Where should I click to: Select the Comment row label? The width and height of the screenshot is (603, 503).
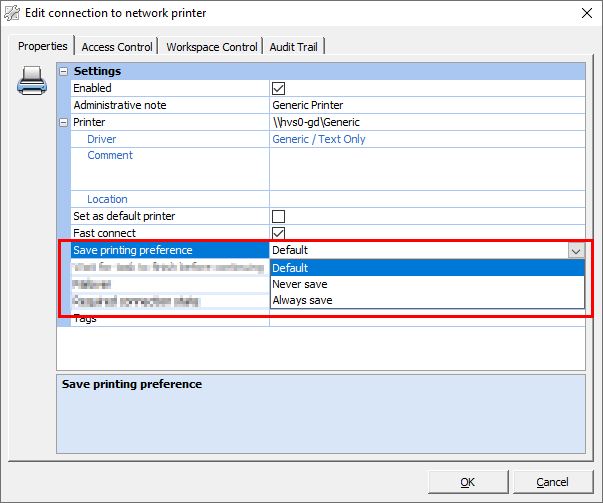(170, 169)
